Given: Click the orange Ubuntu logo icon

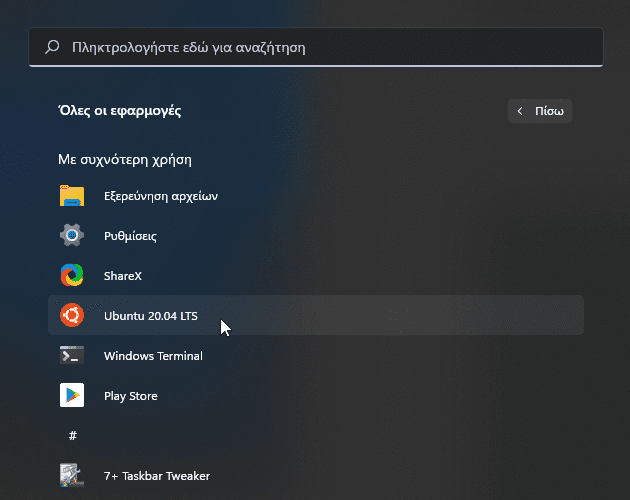Looking at the screenshot, I should pyautogui.click(x=72, y=315).
